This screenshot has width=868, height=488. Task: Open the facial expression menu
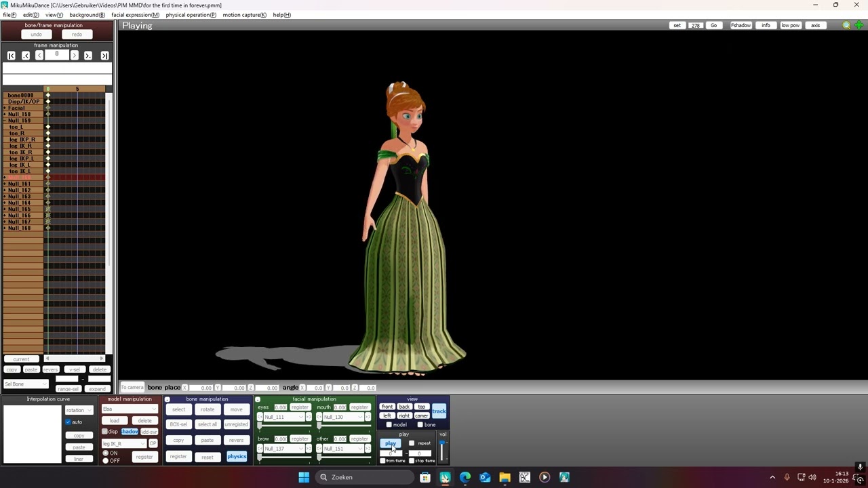point(135,15)
